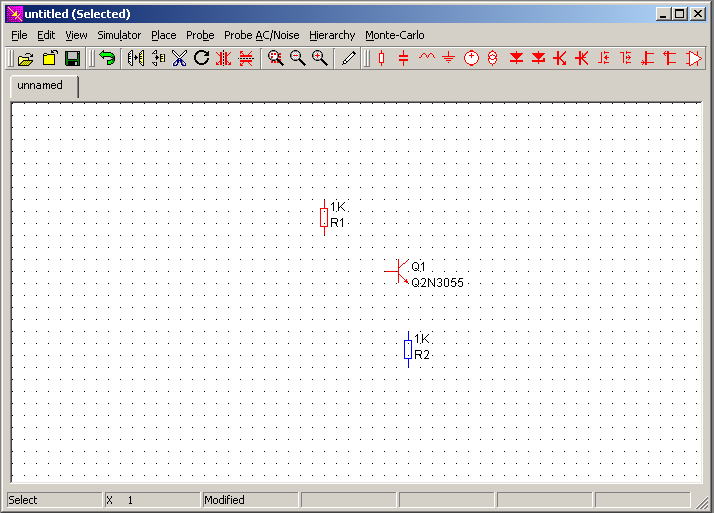The image size is (714, 513).
Task: Open the Probe AC/Noise menu
Action: coord(261,35)
